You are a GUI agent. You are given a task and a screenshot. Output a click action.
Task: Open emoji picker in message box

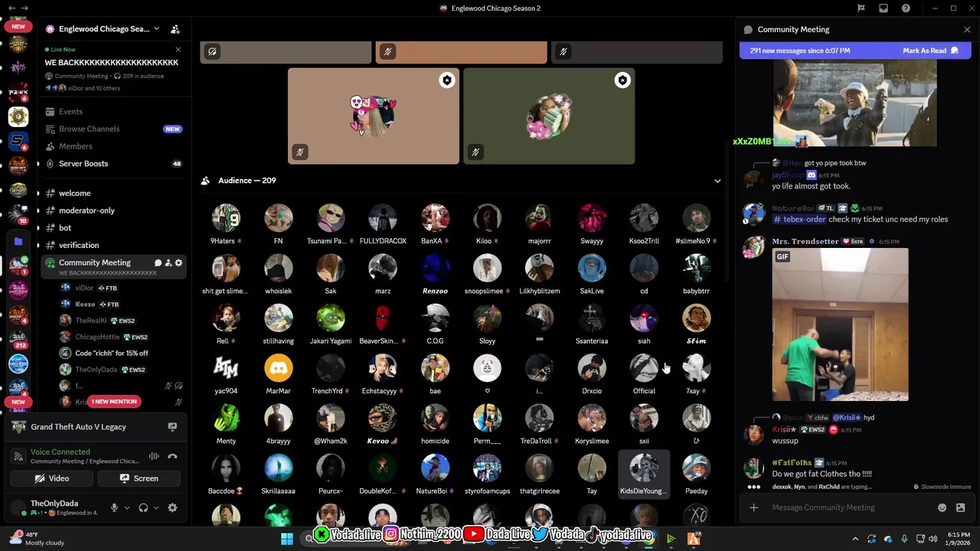point(942,507)
